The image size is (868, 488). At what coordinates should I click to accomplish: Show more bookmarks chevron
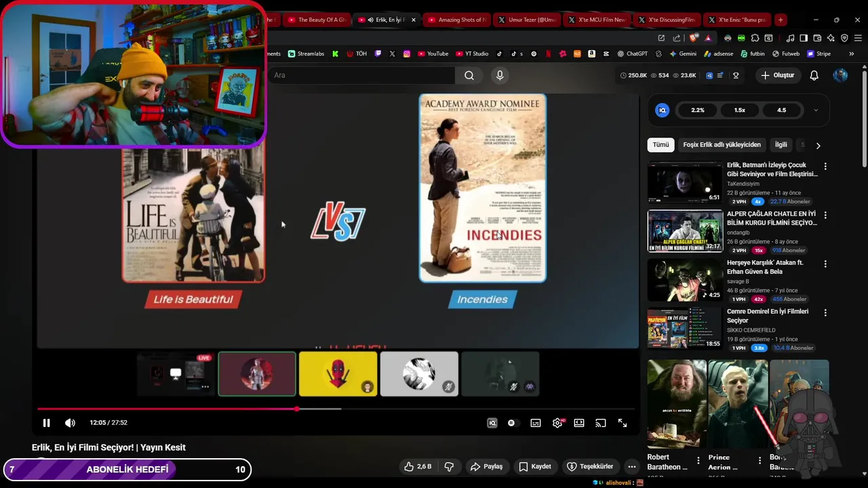[851, 54]
